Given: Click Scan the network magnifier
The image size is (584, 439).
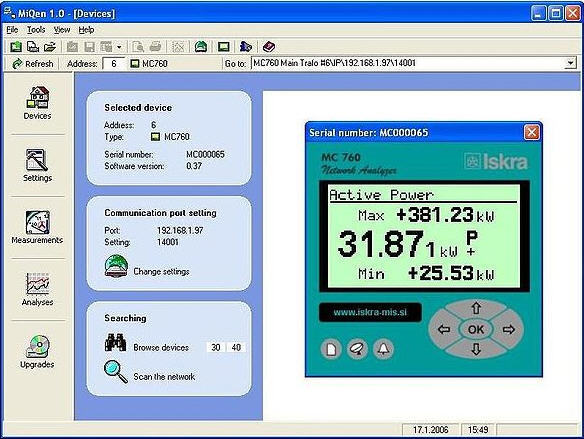Looking at the screenshot, I should [x=116, y=372].
